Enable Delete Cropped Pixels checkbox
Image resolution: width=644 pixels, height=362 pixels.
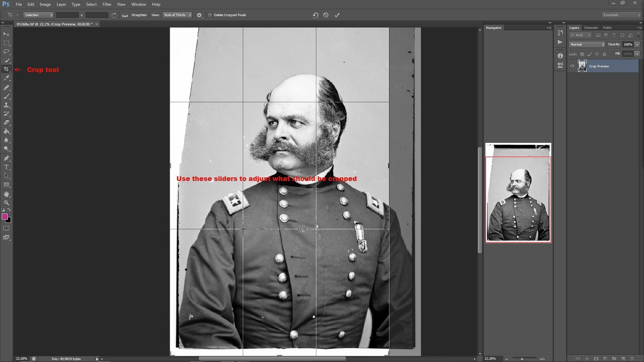pyautogui.click(x=210, y=15)
